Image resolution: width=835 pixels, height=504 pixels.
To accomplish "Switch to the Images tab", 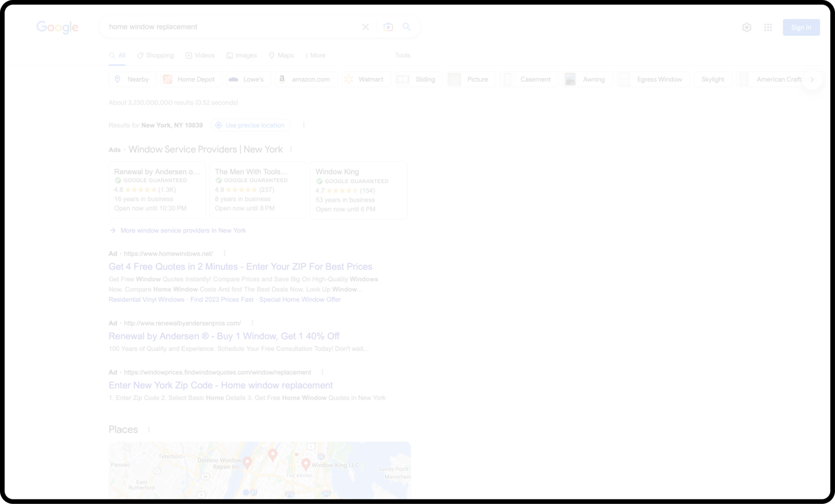I will tap(242, 56).
